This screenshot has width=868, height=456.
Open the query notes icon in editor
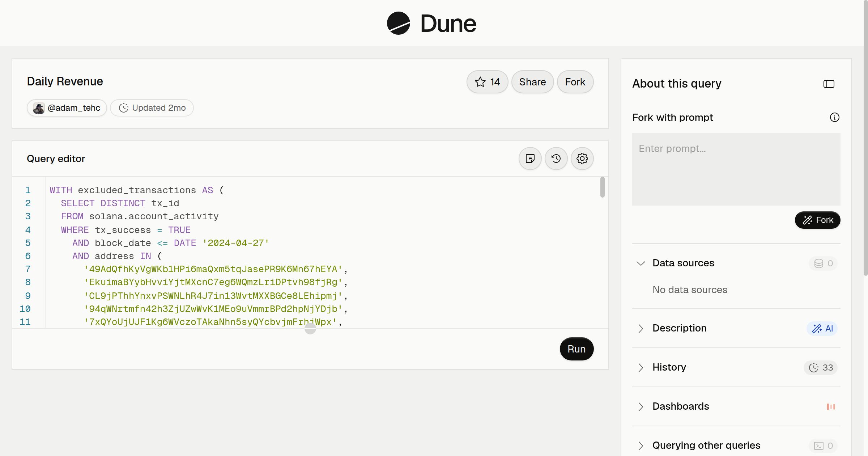pos(530,159)
